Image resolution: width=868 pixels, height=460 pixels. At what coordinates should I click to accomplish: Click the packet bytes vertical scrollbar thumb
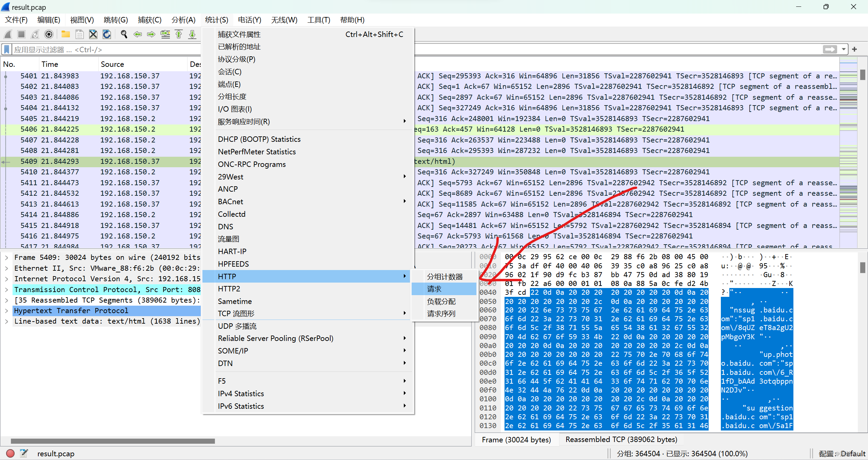click(x=863, y=268)
